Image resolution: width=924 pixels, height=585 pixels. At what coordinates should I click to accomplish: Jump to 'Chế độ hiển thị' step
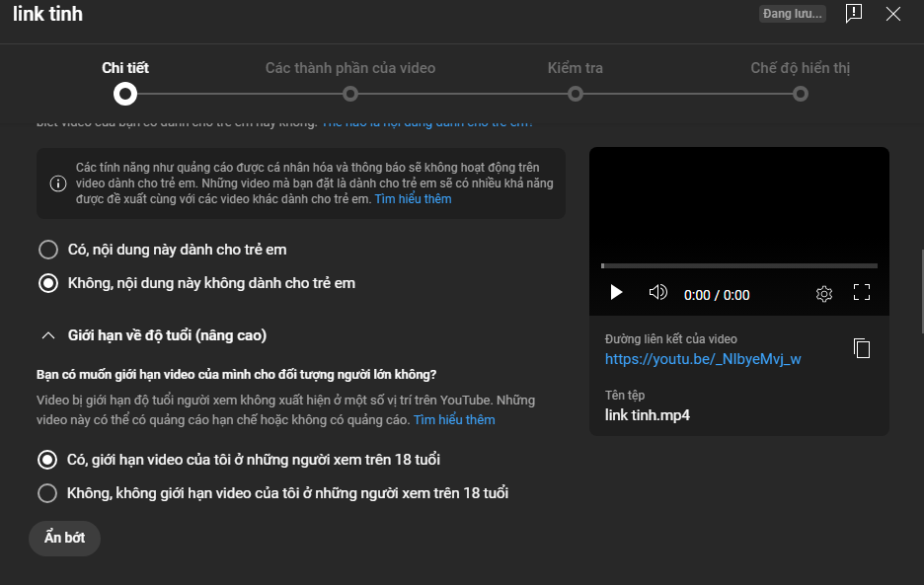(x=800, y=94)
